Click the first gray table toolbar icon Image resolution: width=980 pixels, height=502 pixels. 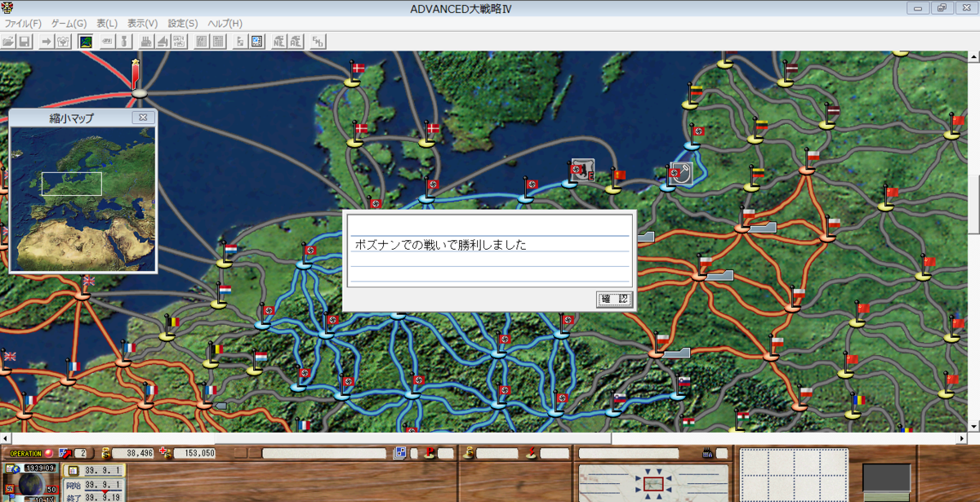coord(201,41)
